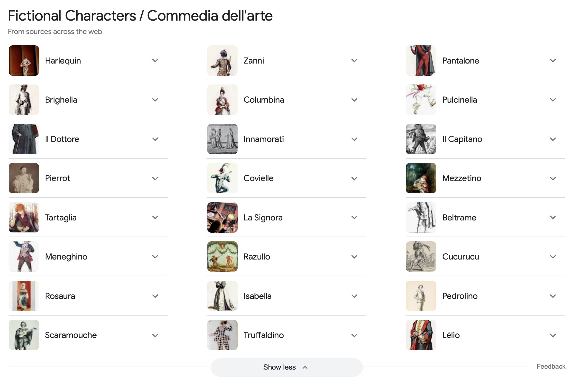Click the La Signora thumbnail

pos(222,217)
